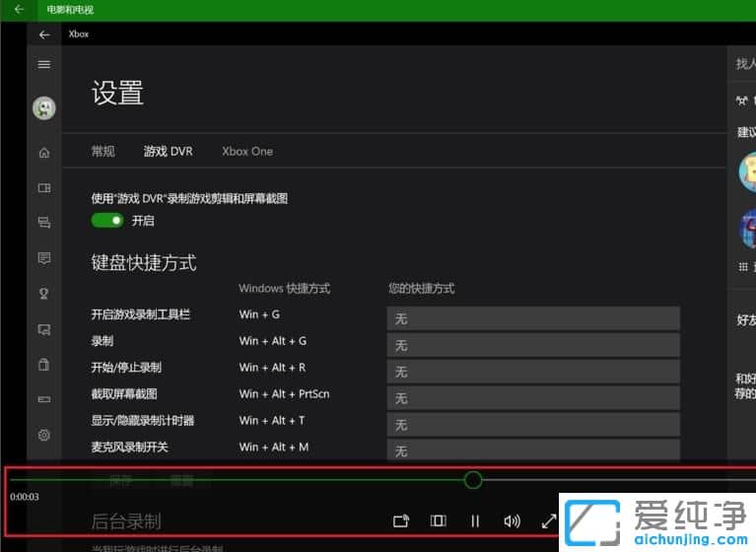This screenshot has width=756, height=552.
Task: Click the custom shortcut field for 麦克风录制开关
Action: tap(533, 449)
